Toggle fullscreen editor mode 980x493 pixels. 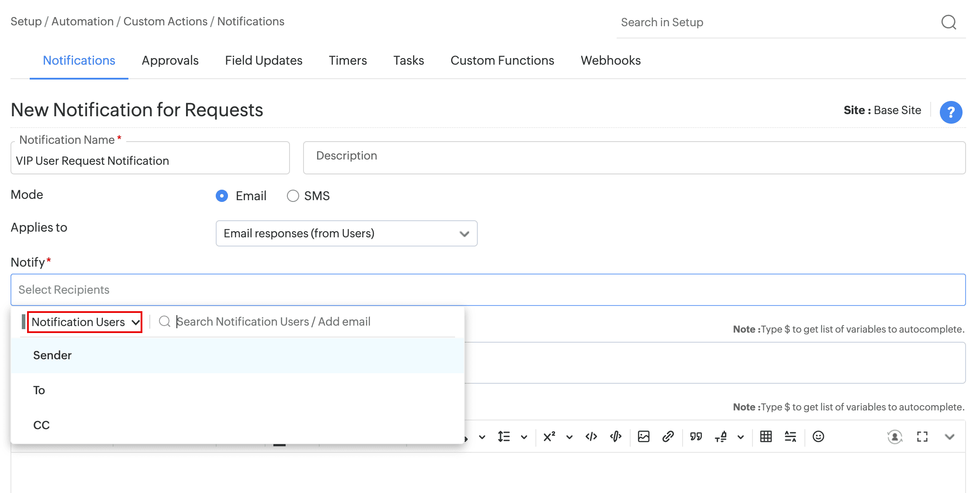click(922, 437)
